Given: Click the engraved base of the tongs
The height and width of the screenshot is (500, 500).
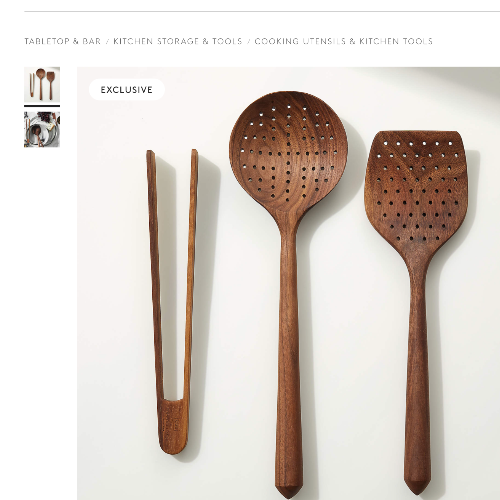Looking at the screenshot, I should tap(172, 427).
